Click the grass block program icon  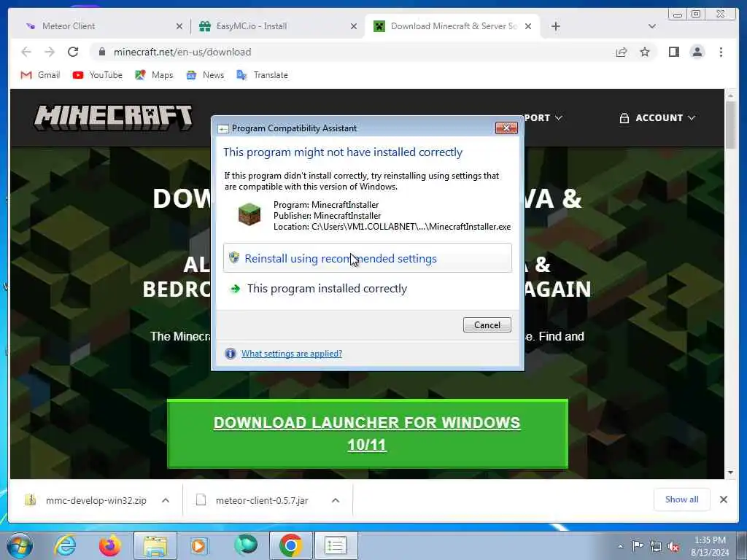coord(249,214)
